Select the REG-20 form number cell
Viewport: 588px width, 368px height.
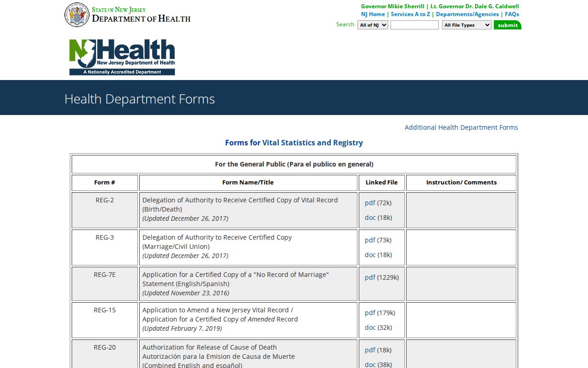tap(105, 354)
